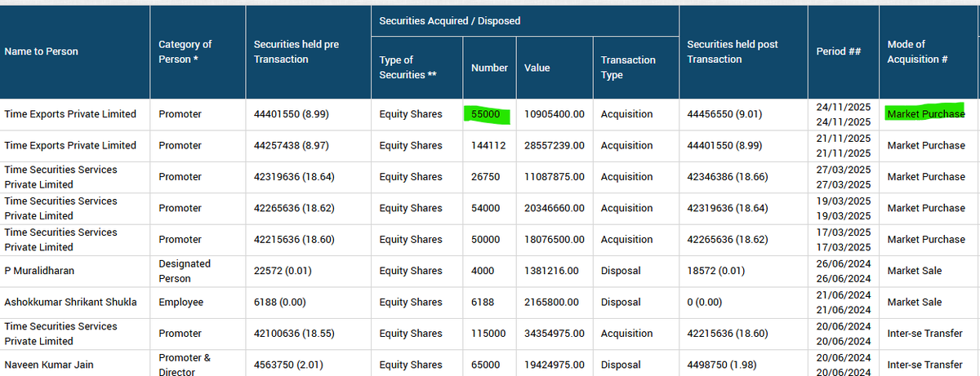Click the value 2165800.00
This screenshot has width=980, height=376.
(551, 302)
